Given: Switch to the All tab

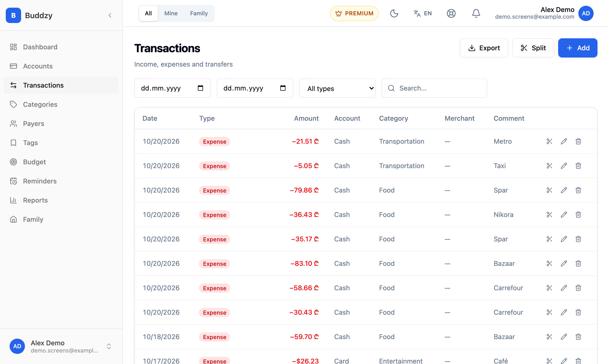Looking at the screenshot, I should point(148,13).
